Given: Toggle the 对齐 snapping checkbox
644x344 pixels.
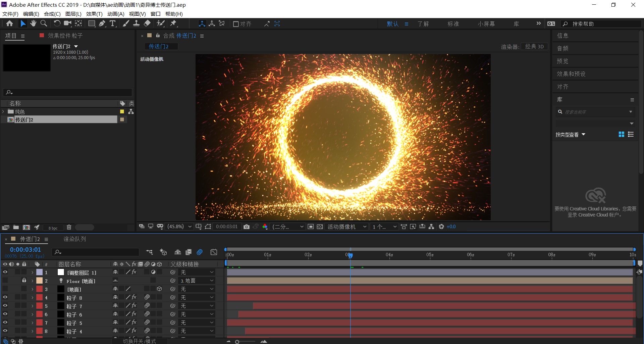Looking at the screenshot, I should 236,24.
